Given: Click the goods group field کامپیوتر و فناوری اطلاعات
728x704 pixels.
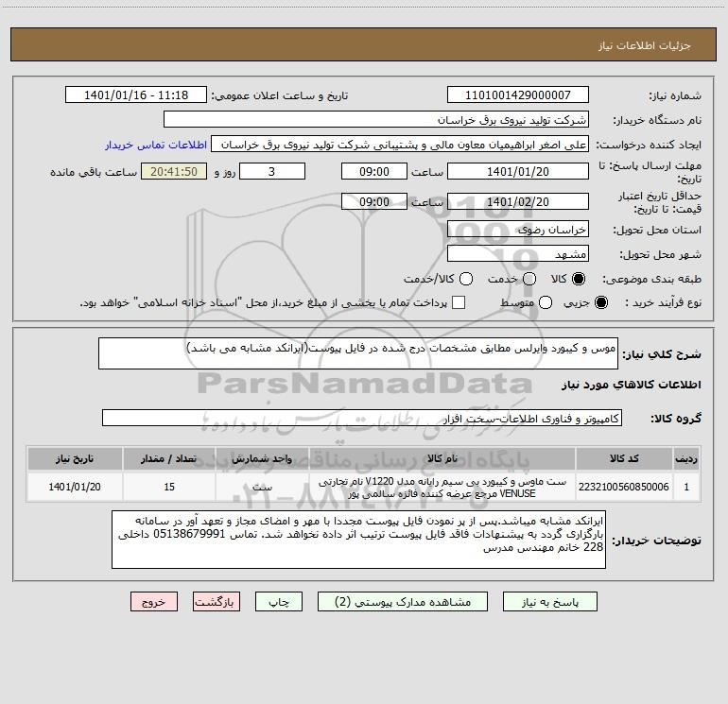Looking at the screenshot, I should point(362,418).
